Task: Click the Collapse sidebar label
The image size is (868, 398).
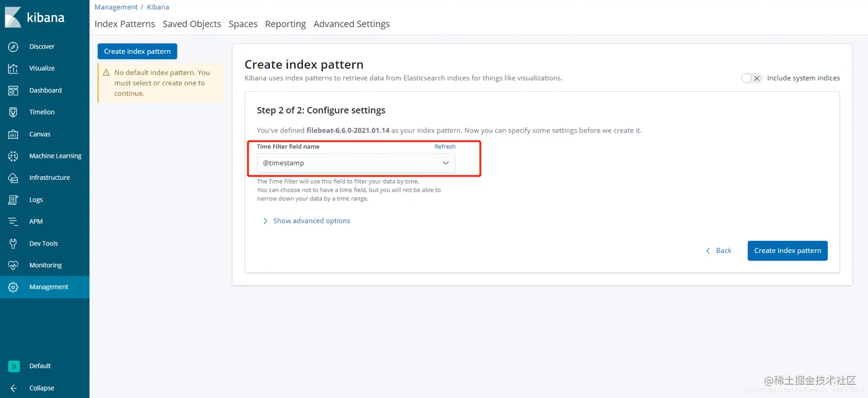Action: 41,388
